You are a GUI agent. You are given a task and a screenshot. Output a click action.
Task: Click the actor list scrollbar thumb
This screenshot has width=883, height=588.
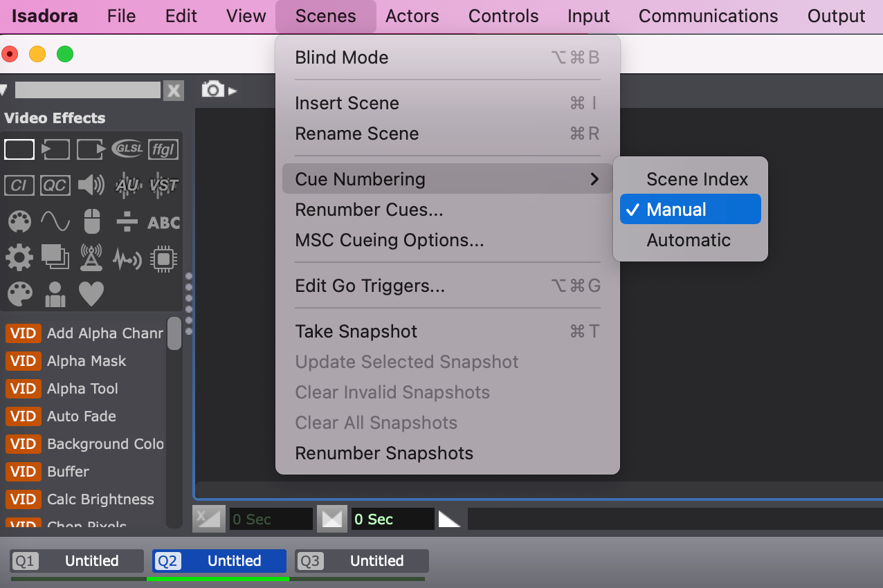coord(174,333)
